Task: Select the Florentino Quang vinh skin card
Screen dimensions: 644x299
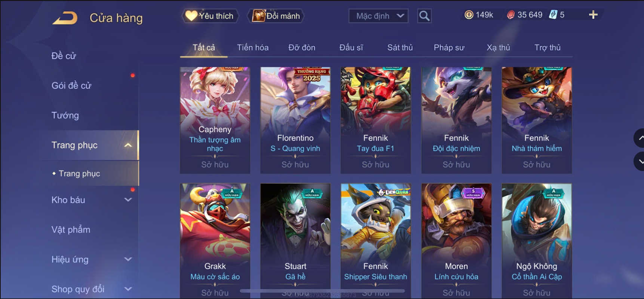Action: tap(295, 120)
